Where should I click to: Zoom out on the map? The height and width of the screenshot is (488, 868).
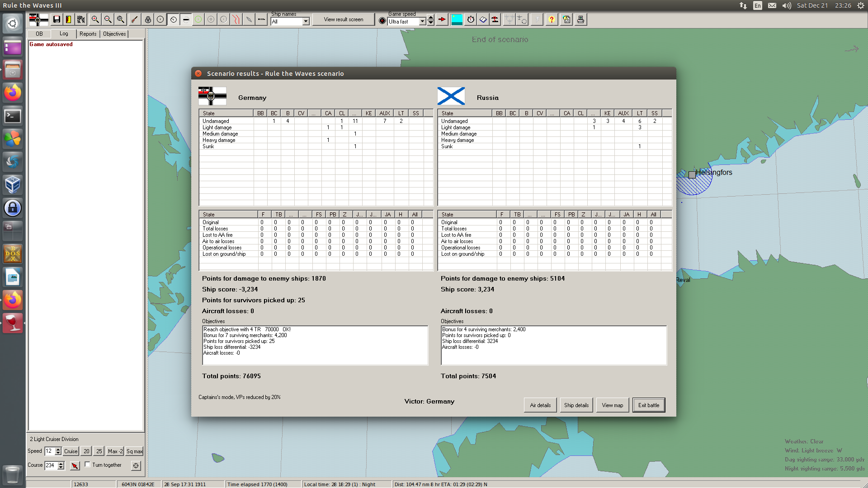coord(108,19)
